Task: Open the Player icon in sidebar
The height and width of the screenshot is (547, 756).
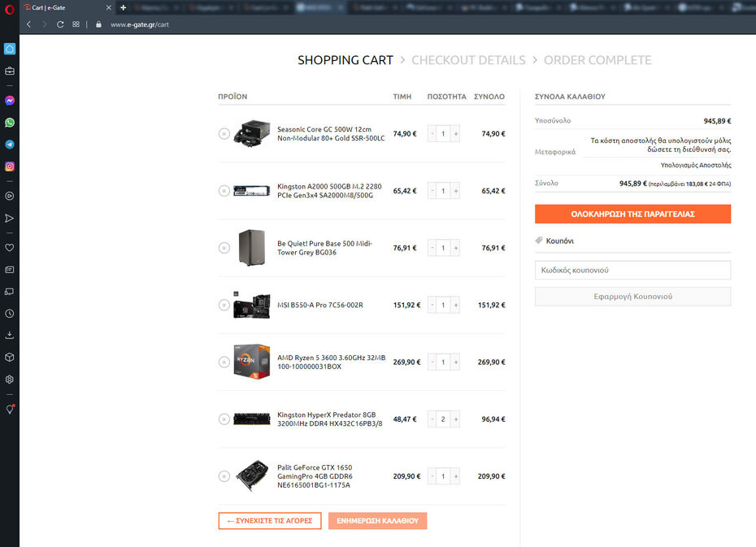Action: (x=10, y=196)
